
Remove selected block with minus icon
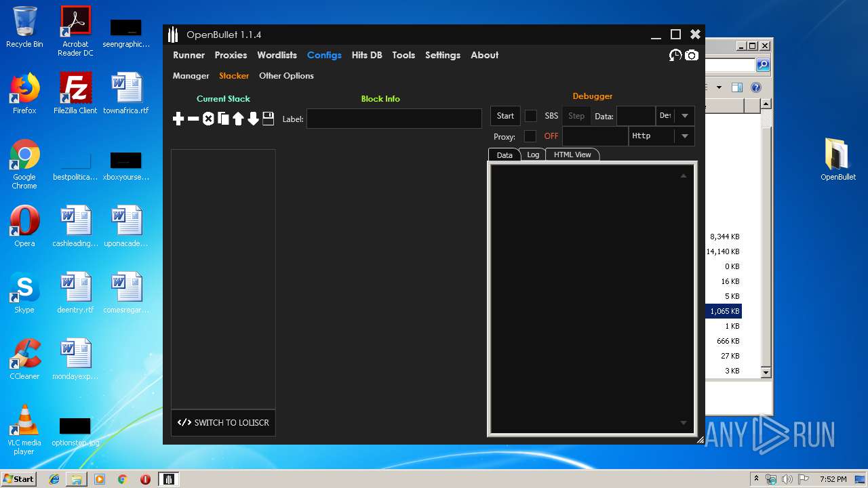click(x=193, y=119)
